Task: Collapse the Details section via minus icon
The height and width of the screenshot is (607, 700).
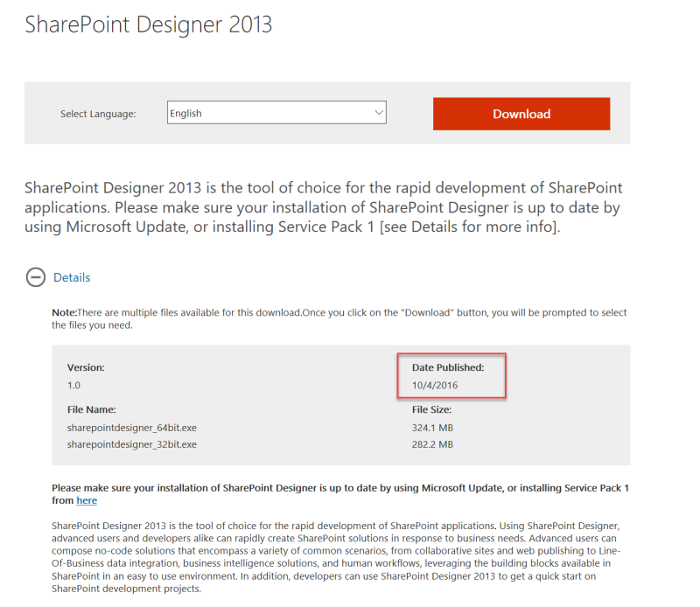Action: click(x=36, y=277)
